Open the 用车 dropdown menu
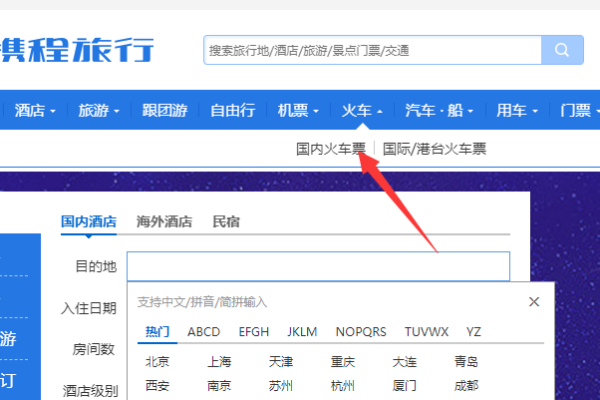The image size is (600, 400). pyautogui.click(x=518, y=111)
